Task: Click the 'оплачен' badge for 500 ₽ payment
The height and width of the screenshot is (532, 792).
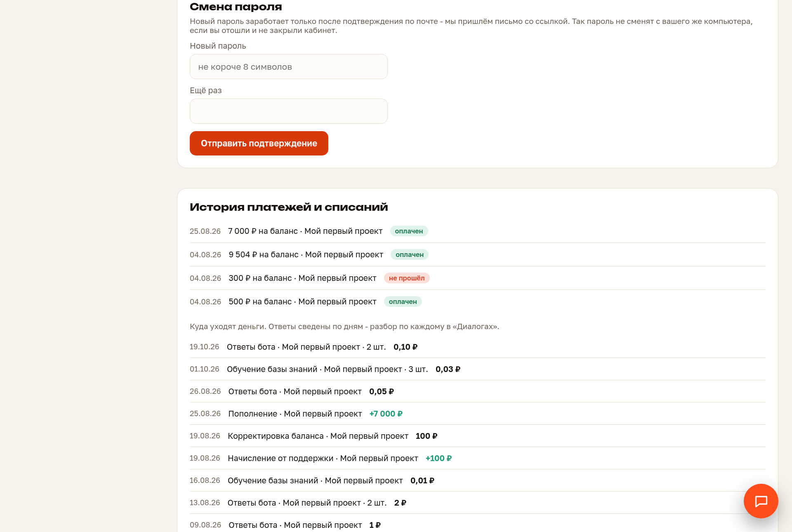Action: click(403, 302)
